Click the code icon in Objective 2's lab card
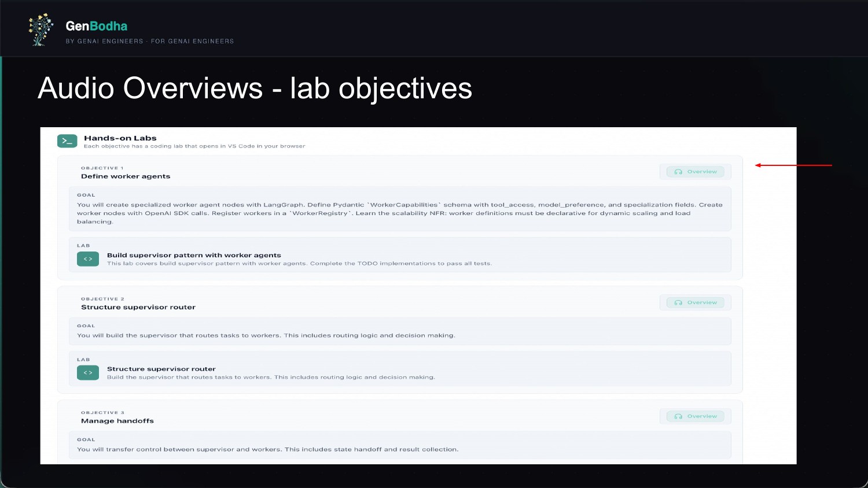868x488 pixels. (x=88, y=373)
